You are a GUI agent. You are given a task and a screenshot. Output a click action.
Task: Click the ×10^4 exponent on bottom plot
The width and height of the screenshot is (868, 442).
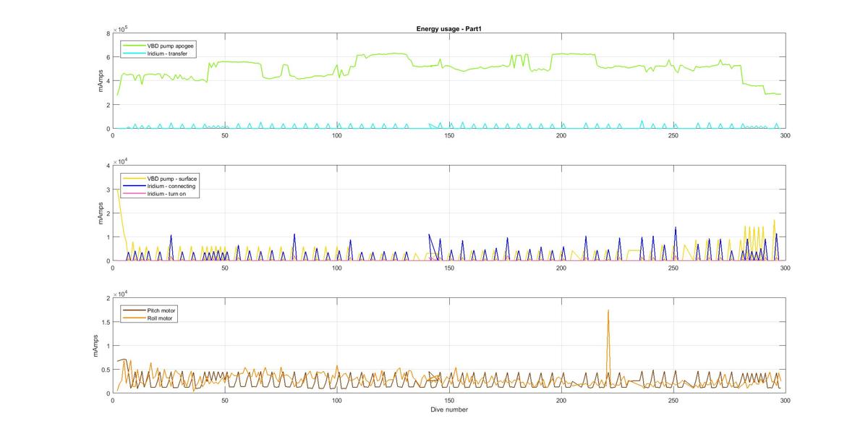[x=122, y=294]
